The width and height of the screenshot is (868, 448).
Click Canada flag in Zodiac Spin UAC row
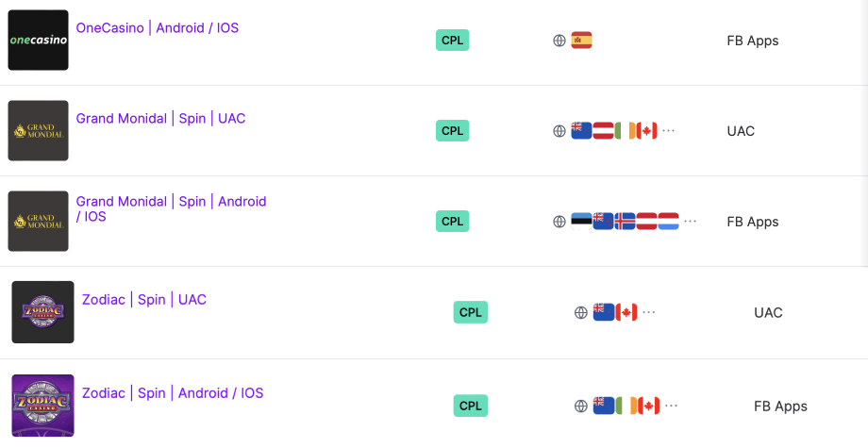click(626, 312)
